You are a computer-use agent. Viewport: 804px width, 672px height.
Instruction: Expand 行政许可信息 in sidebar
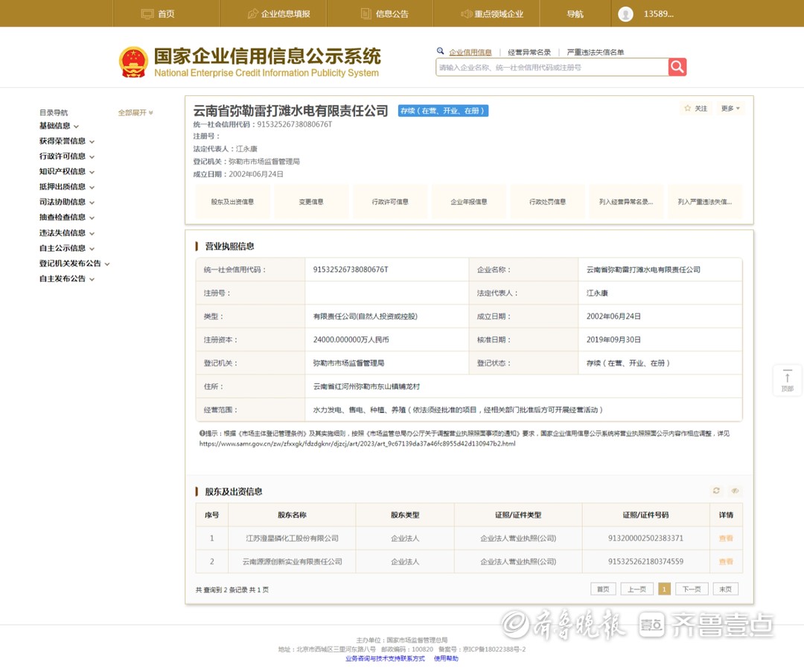(x=67, y=156)
